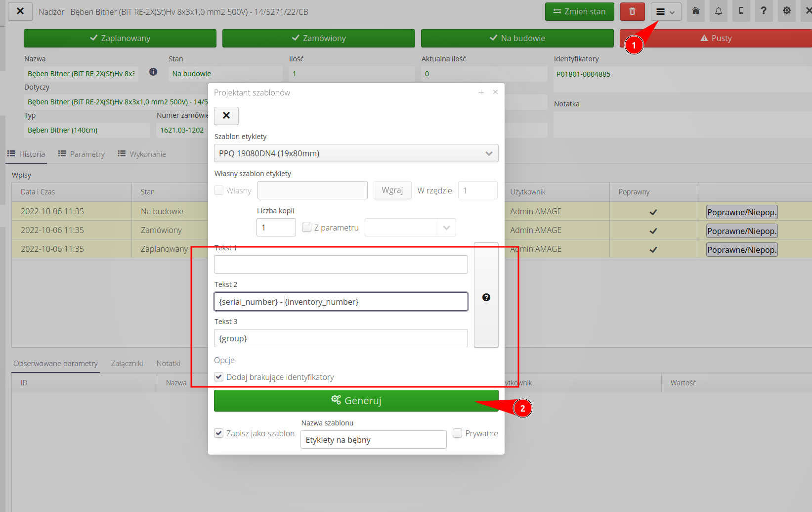Go to home via house icon
The image size is (812, 512).
point(695,11)
